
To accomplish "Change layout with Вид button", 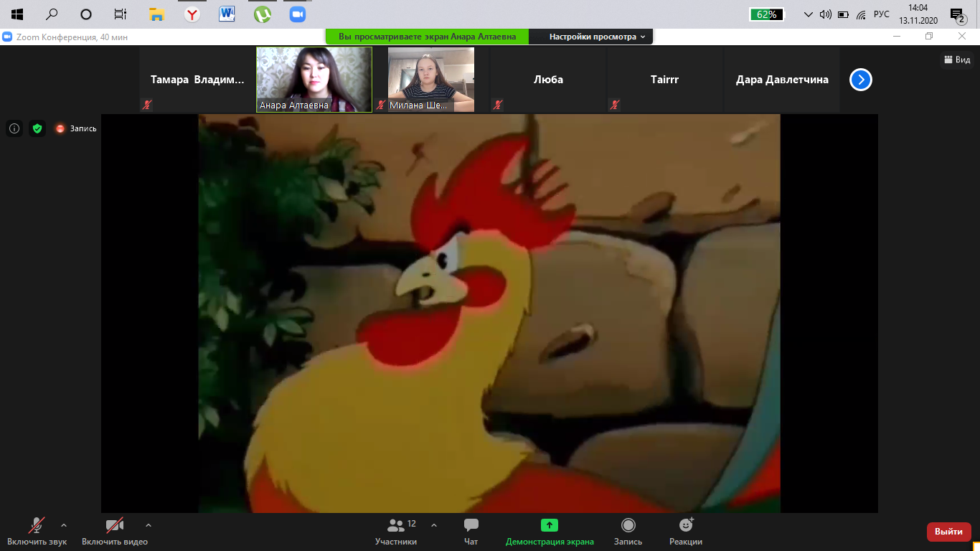I will point(956,60).
